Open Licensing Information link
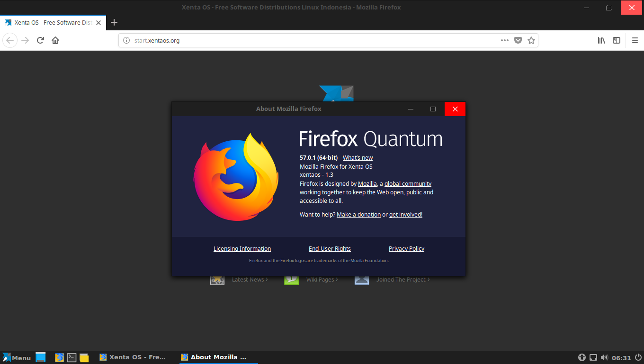The width and height of the screenshot is (644, 364). click(x=242, y=248)
